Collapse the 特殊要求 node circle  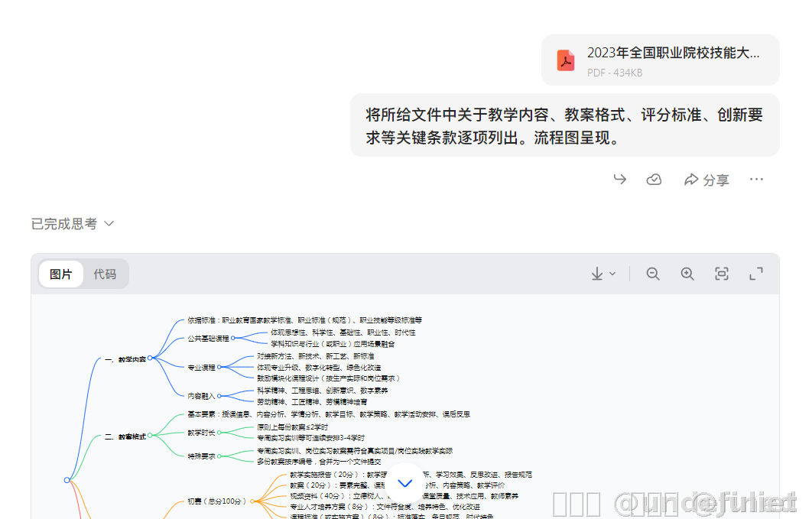(219, 456)
